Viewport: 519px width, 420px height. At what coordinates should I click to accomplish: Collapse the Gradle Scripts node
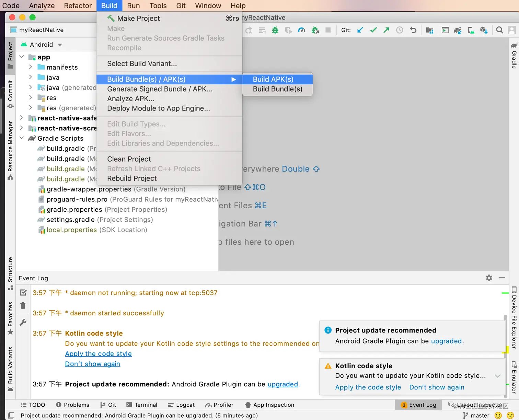[x=22, y=138]
